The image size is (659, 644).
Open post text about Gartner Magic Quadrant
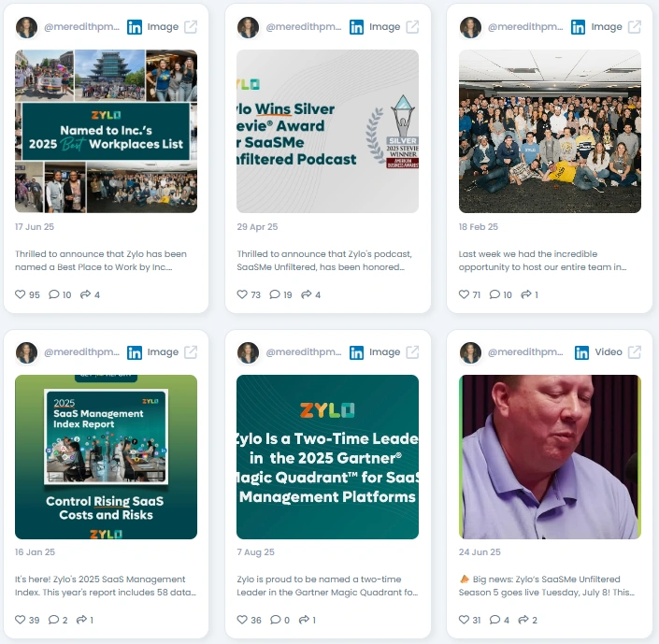(327, 585)
